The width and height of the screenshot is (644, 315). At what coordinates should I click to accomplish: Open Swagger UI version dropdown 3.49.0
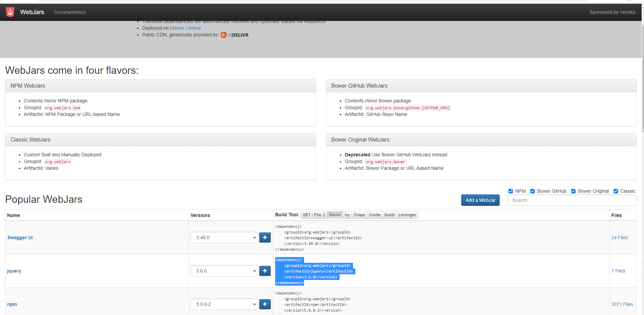point(224,238)
